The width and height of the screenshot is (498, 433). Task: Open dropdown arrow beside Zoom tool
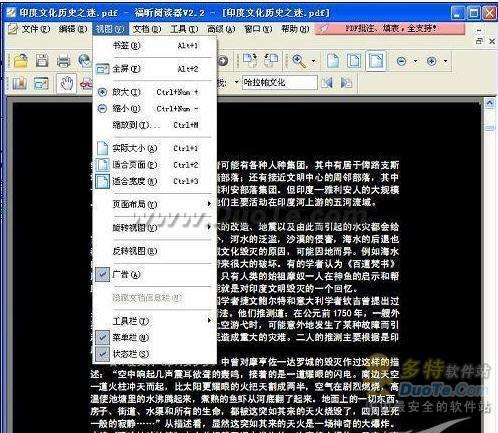coord(313,61)
